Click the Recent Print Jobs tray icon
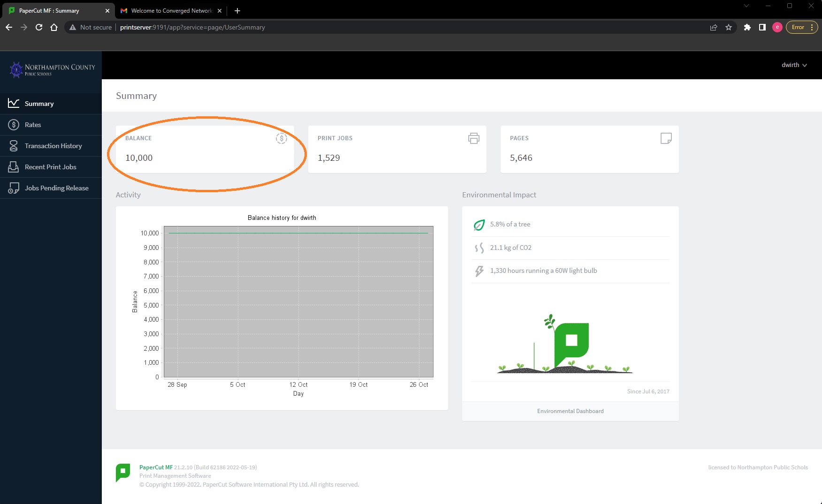The image size is (822, 504). [x=14, y=167]
